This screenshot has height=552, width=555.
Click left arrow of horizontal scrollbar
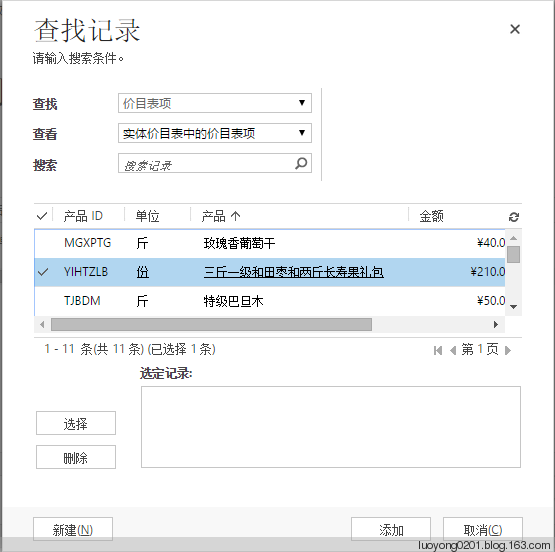pos(42,324)
